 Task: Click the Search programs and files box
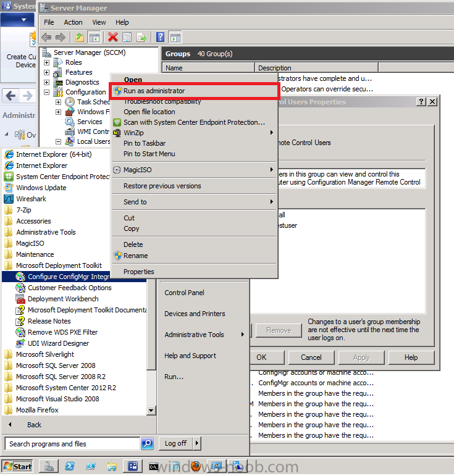tap(72, 443)
